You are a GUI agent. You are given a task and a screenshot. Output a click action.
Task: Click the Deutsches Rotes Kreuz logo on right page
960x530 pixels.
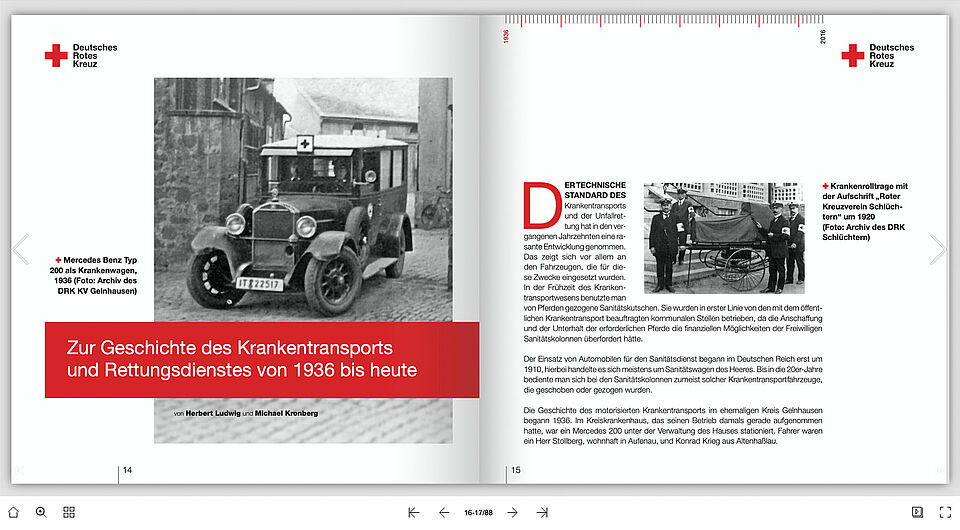click(877, 56)
